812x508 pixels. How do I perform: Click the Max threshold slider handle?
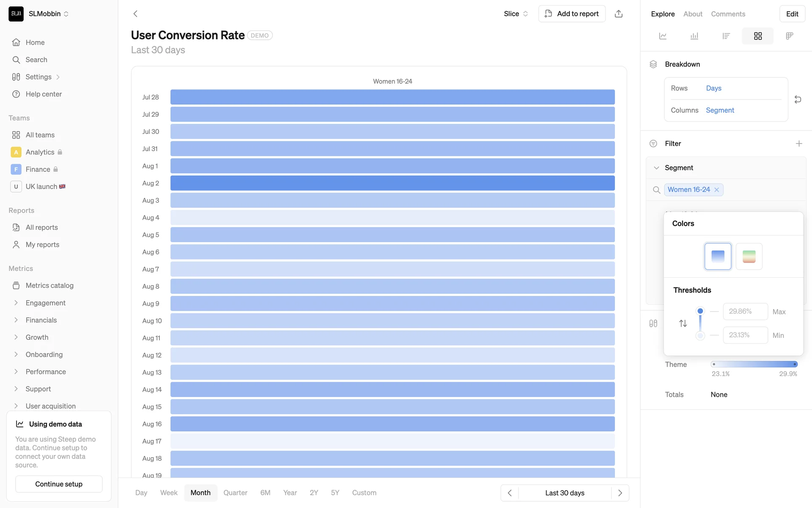(x=700, y=311)
